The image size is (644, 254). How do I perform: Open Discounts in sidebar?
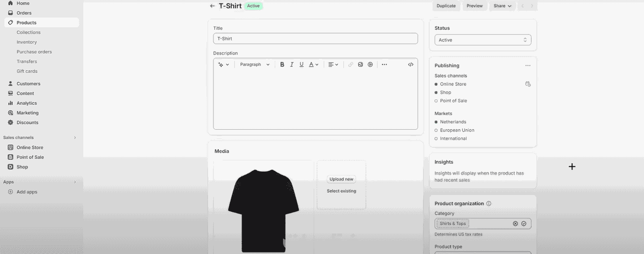click(x=27, y=122)
